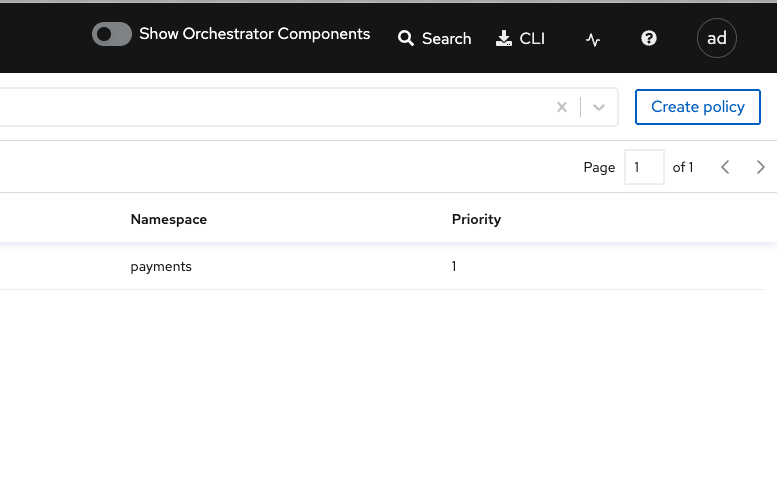Go to the previous page arrow
The height and width of the screenshot is (482, 777).
(725, 167)
